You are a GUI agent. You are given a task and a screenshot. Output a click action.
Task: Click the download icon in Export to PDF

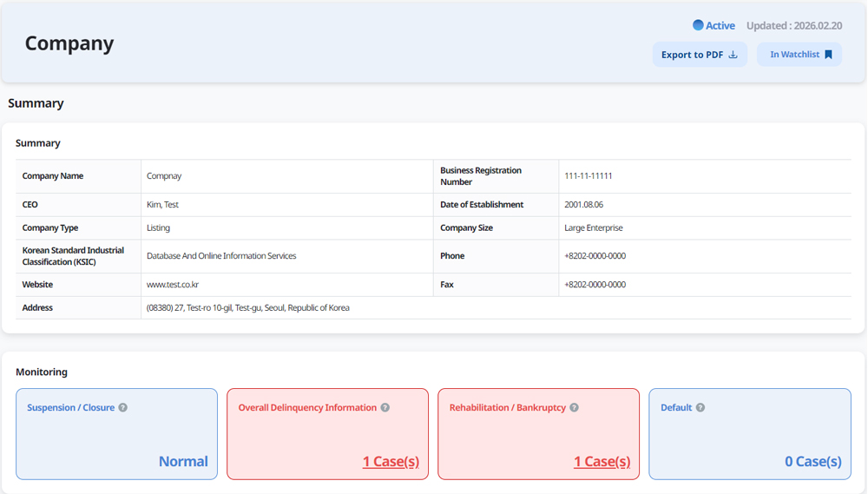733,55
